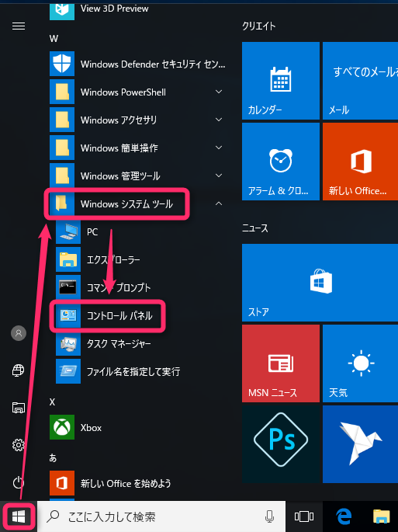Open File Explorer from taskbar

tap(382, 516)
